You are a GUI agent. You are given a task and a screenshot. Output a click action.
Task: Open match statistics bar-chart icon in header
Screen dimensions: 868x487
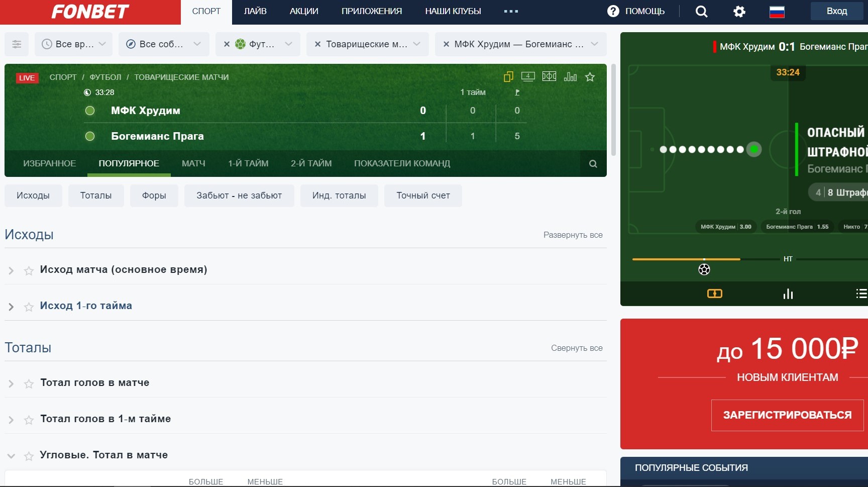(x=570, y=76)
